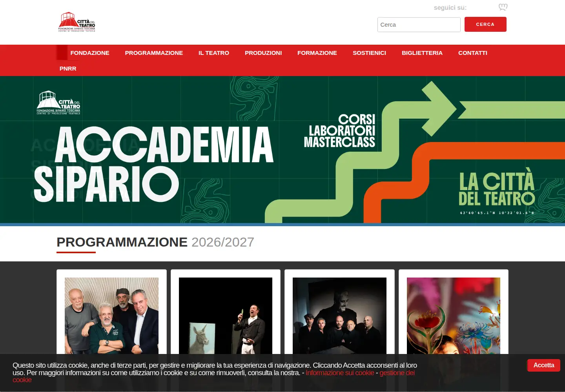The width and height of the screenshot is (565, 392).
Task: Go to CONTATTI in the menu
Action: (473, 53)
